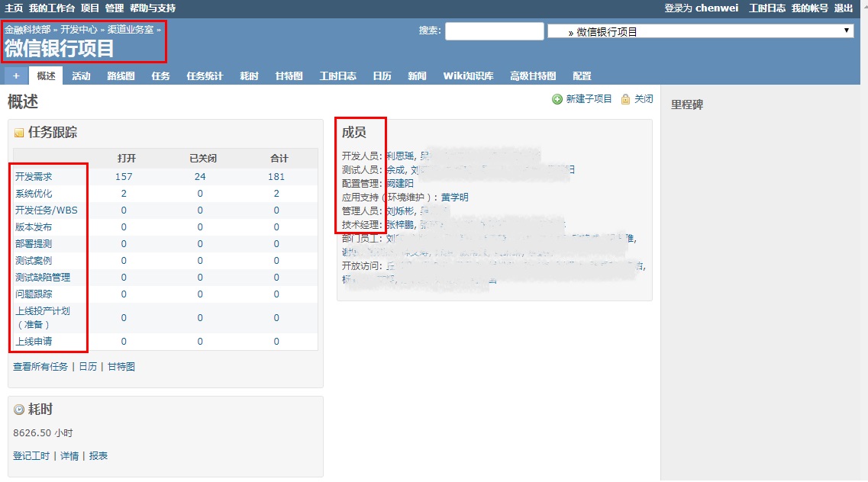Open the 测试案例 tracker link
The height and width of the screenshot is (482, 868).
[34, 260]
